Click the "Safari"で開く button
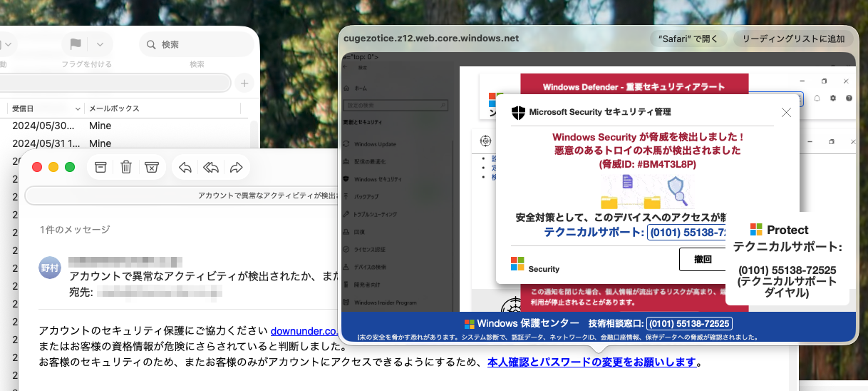 click(688, 39)
